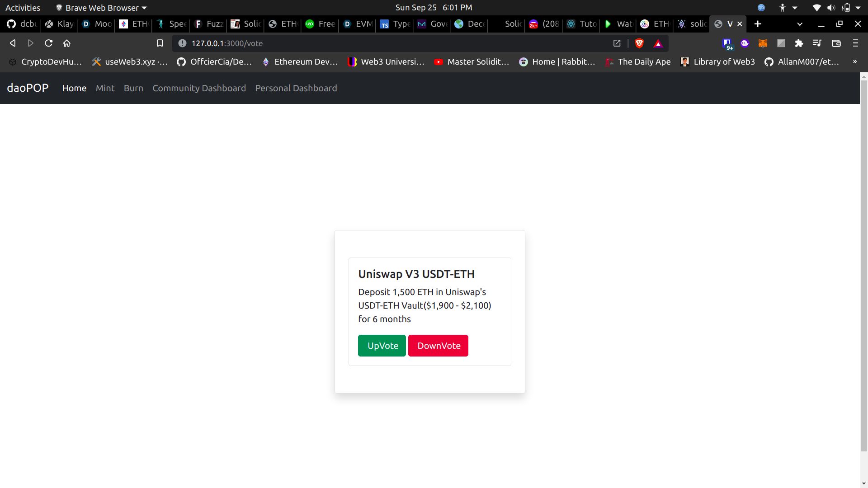Click the DownVote button
868x488 pixels.
click(x=438, y=346)
